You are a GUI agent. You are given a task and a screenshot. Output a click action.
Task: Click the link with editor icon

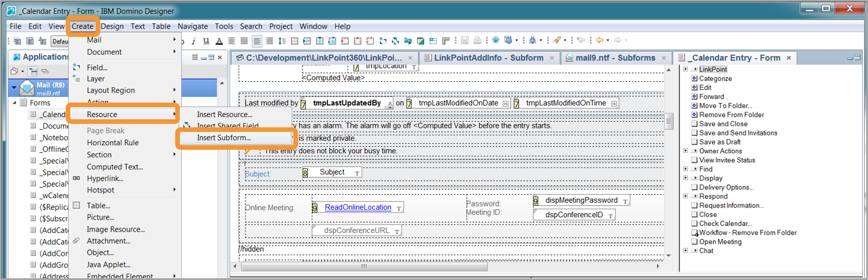coord(45,71)
